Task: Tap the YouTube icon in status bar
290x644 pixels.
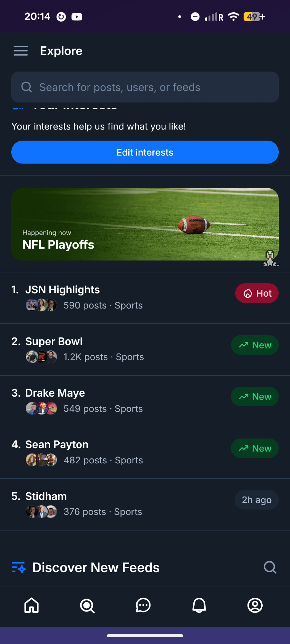Action: [77, 17]
